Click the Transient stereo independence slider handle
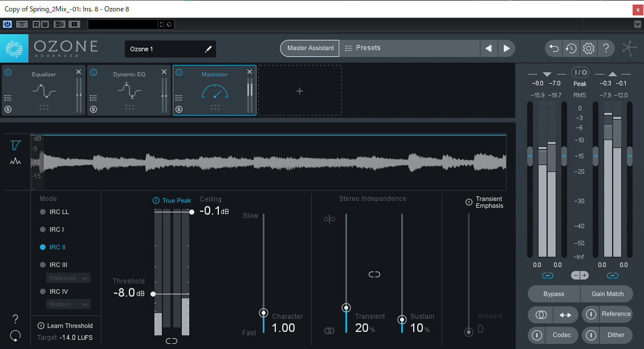This screenshot has height=349, width=644. pos(347,307)
